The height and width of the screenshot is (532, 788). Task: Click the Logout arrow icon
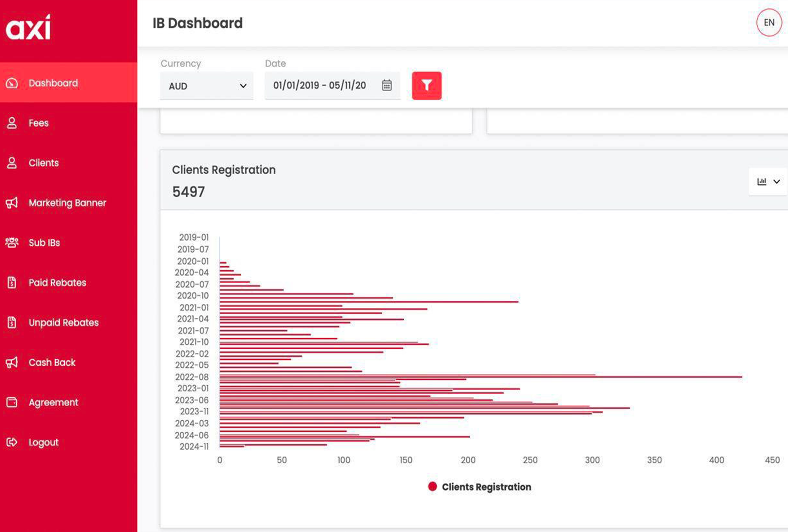(x=12, y=442)
